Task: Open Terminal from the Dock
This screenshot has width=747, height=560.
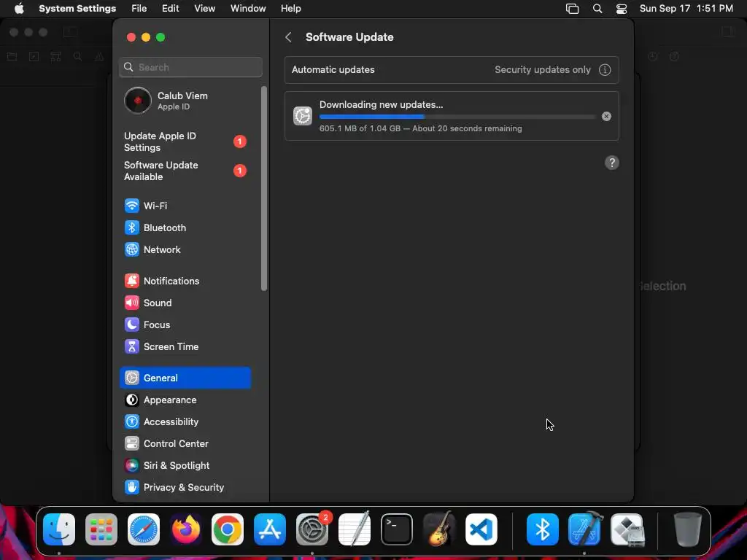Action: pos(396,529)
